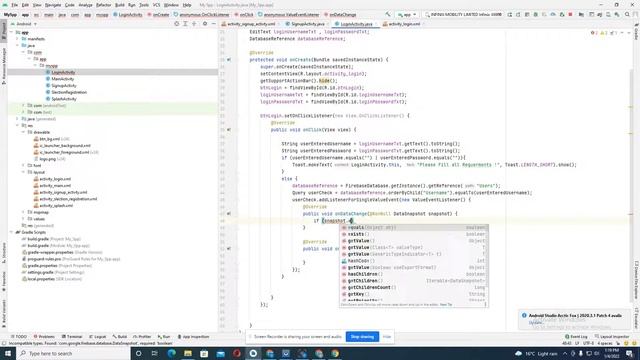Collapse the java folder
The image size is (640, 360).
point(18,45)
